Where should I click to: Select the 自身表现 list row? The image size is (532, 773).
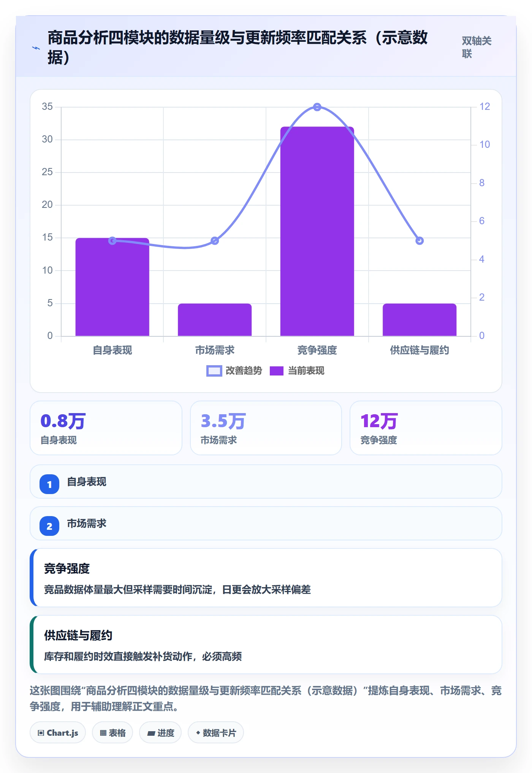coord(266,482)
